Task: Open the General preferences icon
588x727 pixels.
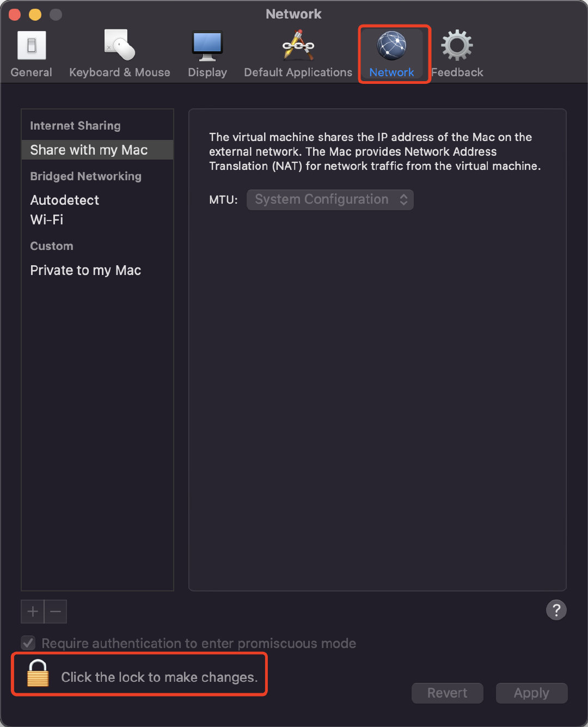Action: click(32, 45)
